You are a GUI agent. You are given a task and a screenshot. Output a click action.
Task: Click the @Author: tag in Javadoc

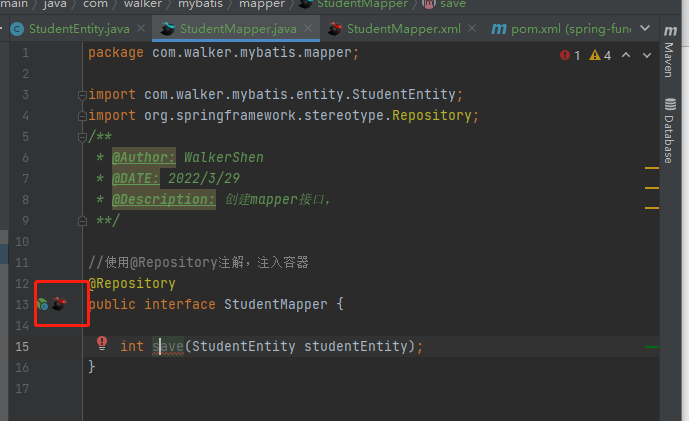tap(144, 157)
